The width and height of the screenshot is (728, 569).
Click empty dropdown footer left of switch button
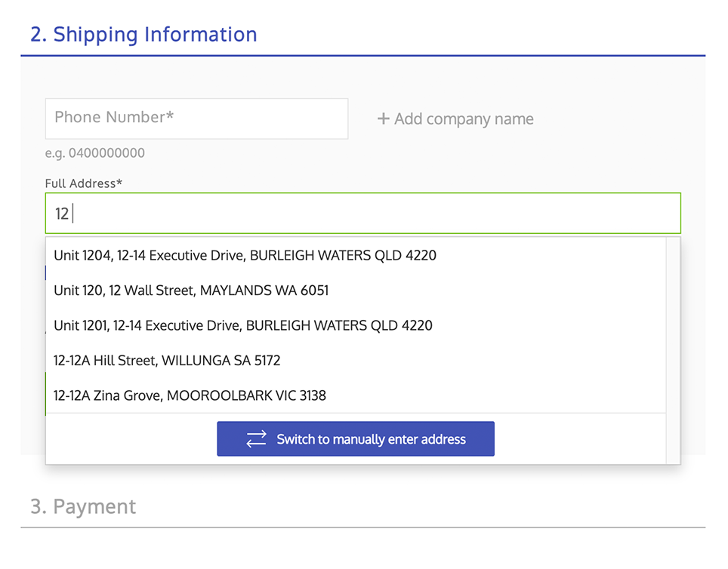pyautogui.click(x=130, y=439)
